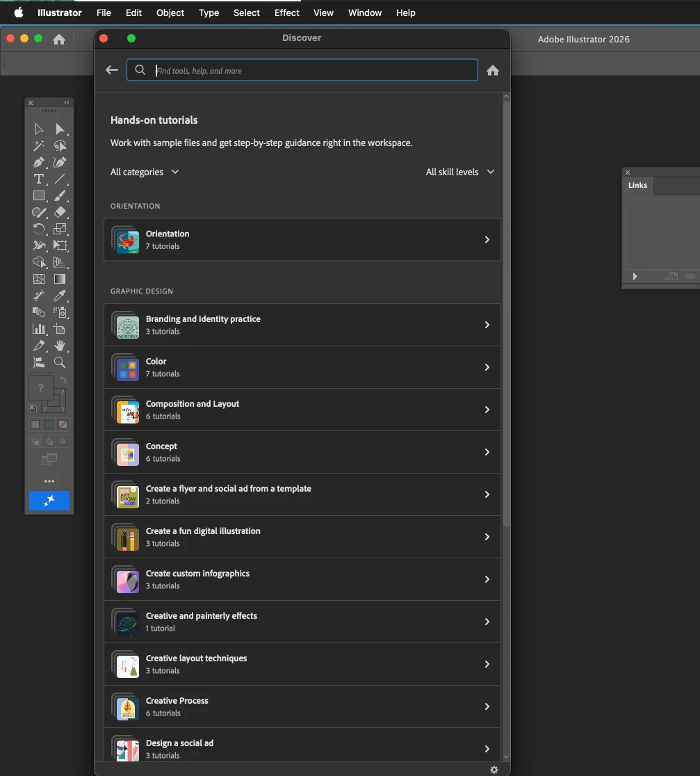Screen dimensions: 700x776
Task: Pick the Eyedropper tool
Action: coord(60,296)
